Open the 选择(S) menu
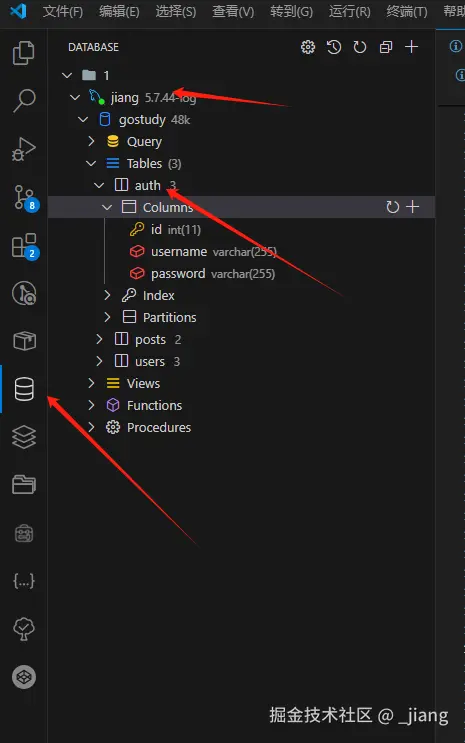This screenshot has width=465, height=743. point(175,11)
